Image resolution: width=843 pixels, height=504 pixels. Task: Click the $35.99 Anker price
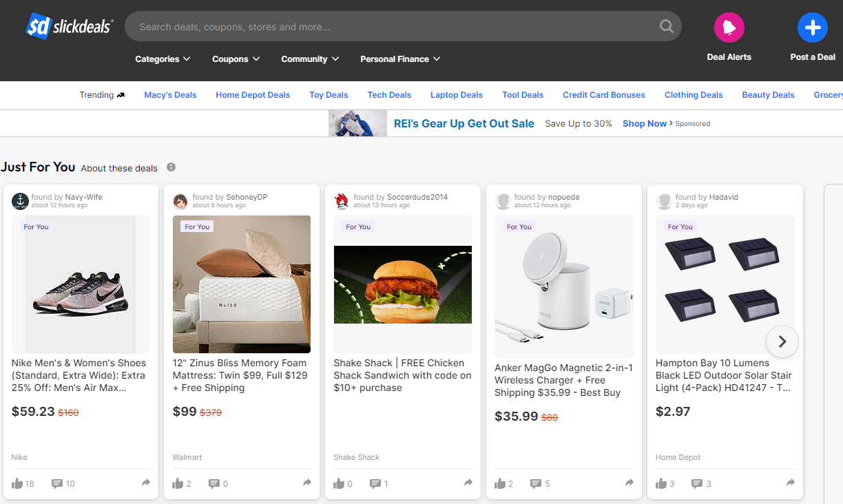517,417
